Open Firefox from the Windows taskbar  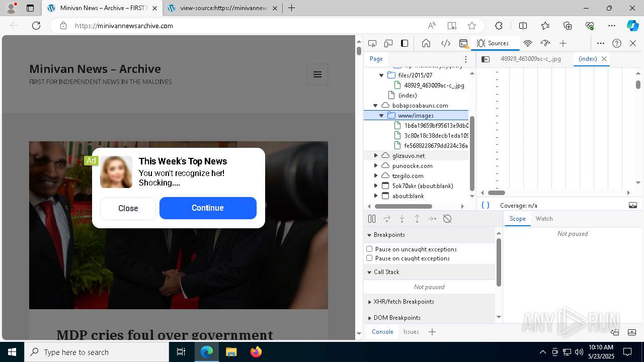point(256,352)
